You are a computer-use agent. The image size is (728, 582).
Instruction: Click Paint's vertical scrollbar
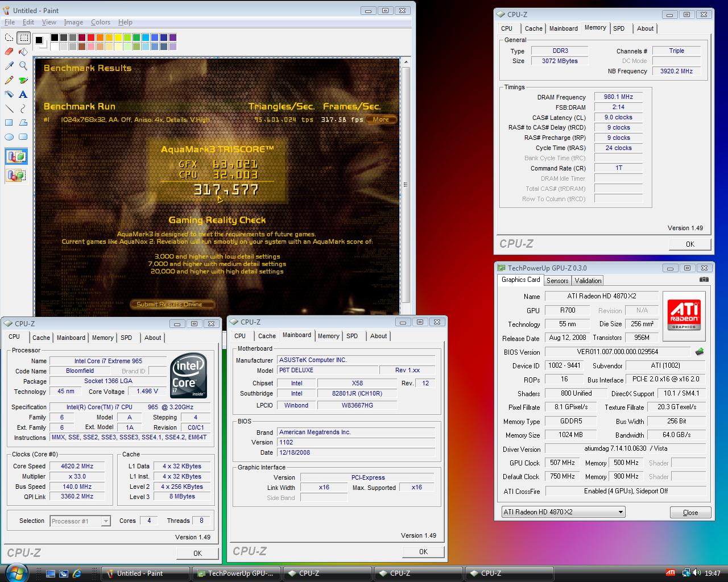[406, 185]
